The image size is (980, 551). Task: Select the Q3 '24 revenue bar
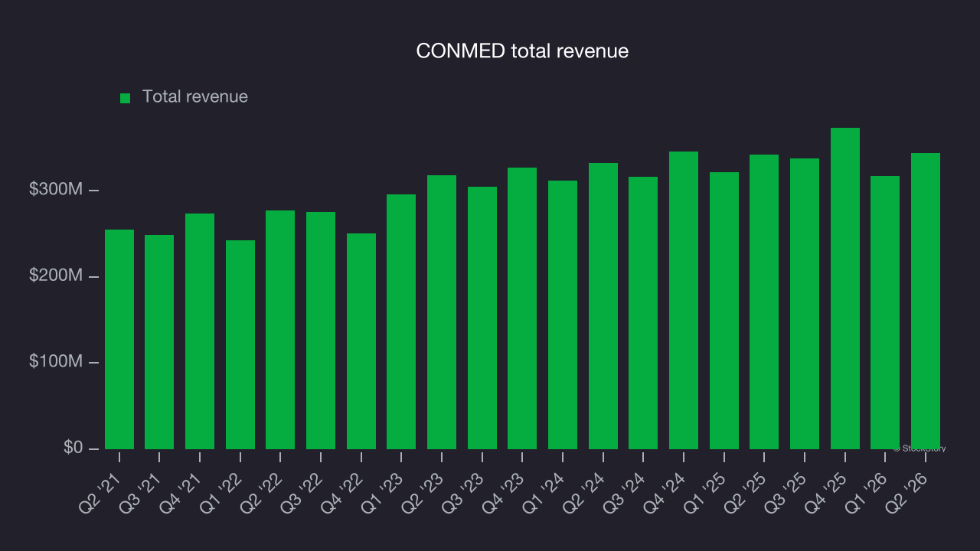coord(643,313)
